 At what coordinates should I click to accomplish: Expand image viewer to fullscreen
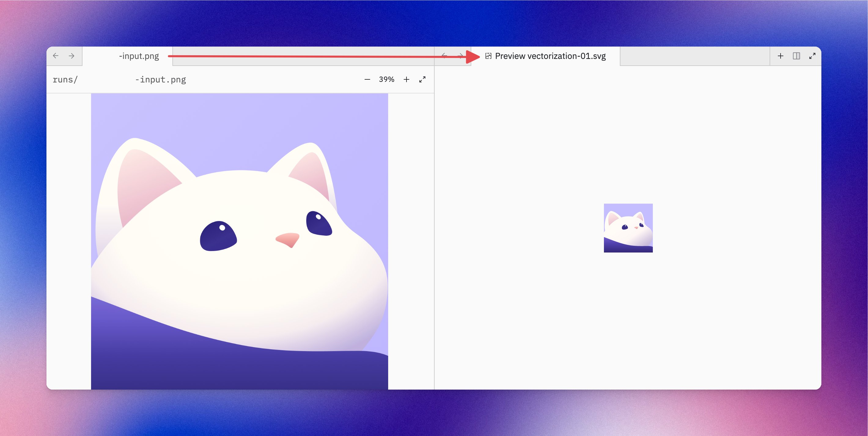(x=422, y=79)
